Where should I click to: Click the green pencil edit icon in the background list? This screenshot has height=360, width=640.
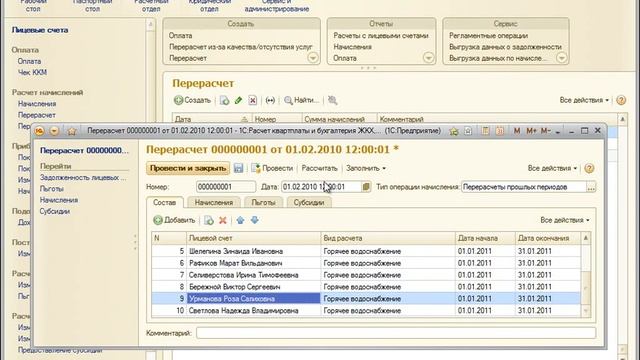pos(238,100)
